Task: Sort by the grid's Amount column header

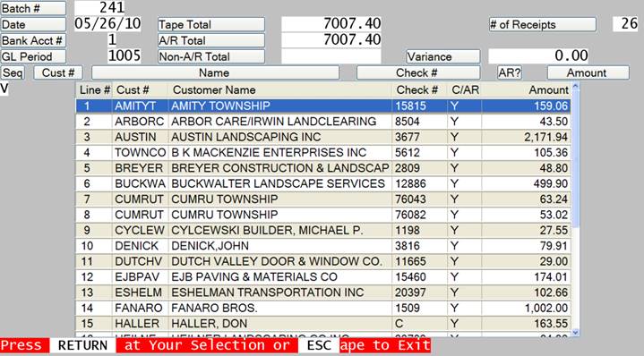Action: click(x=526, y=89)
